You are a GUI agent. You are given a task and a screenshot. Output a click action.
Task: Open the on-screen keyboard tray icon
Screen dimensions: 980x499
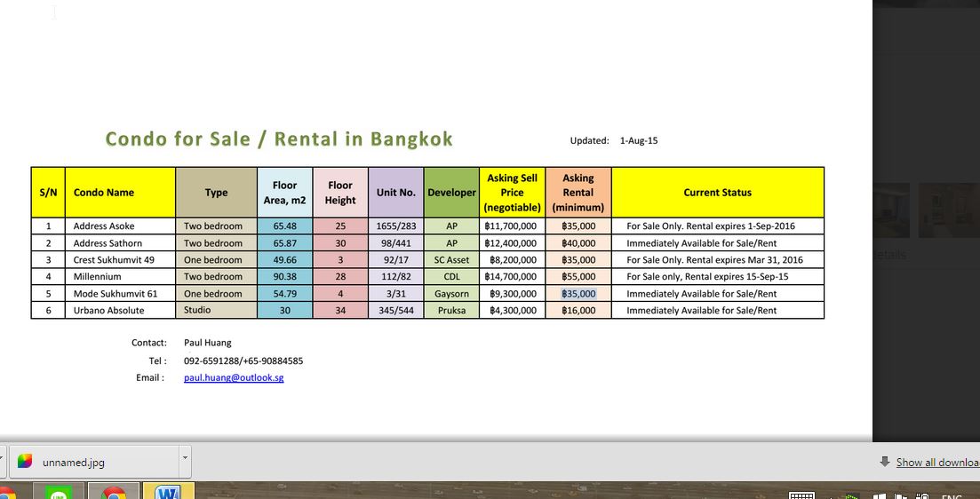(801, 495)
